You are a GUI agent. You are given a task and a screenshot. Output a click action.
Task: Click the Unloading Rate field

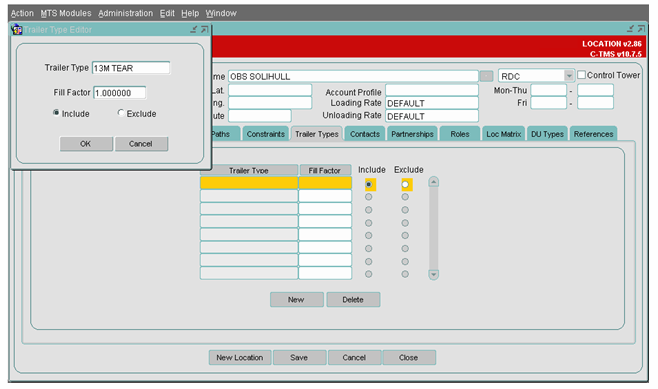coord(432,116)
